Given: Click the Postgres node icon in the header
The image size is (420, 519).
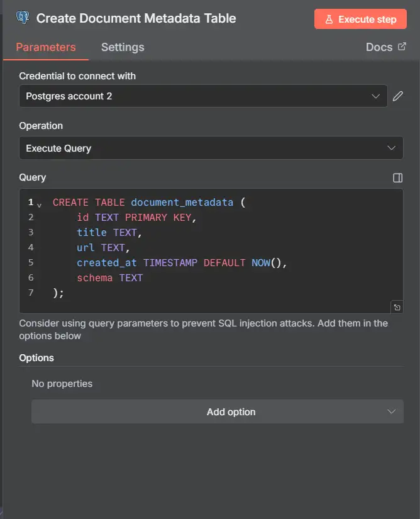Looking at the screenshot, I should point(24,19).
